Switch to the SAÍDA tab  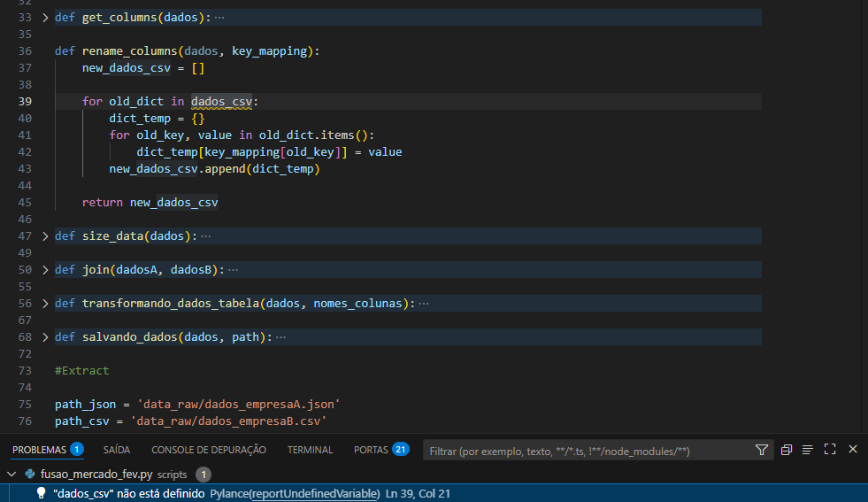(x=117, y=450)
